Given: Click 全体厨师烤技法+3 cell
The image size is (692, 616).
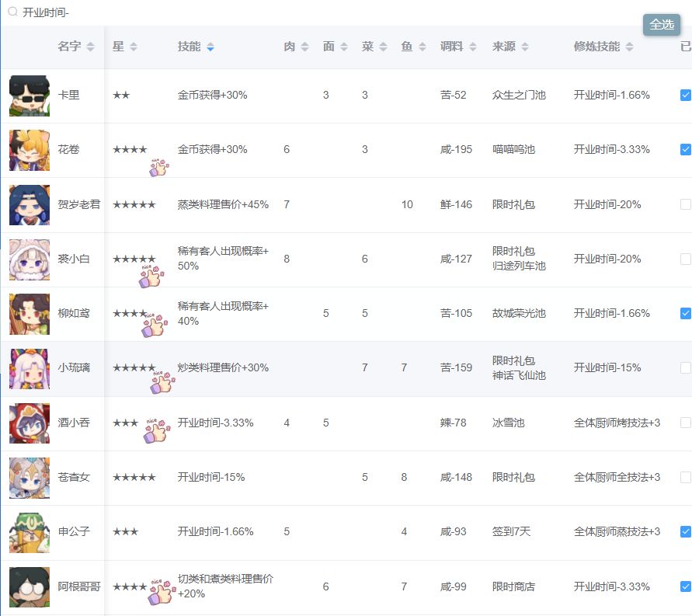Looking at the screenshot, I should point(617,423).
